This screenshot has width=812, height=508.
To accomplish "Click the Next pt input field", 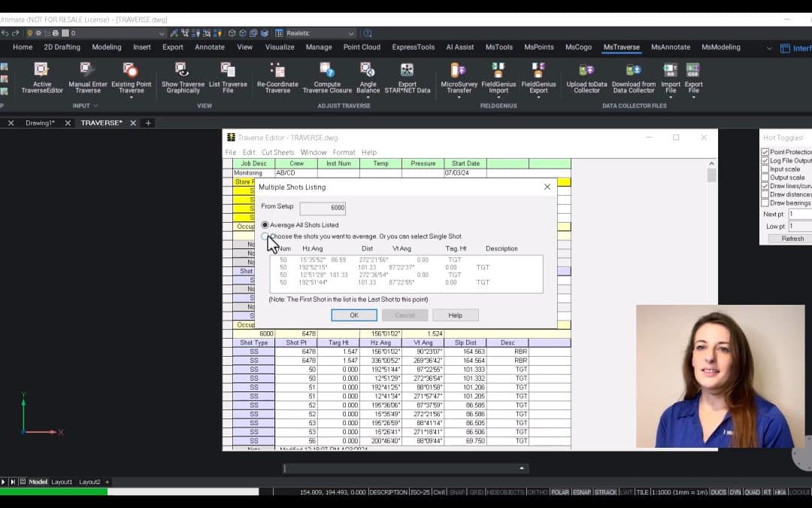I will pyautogui.click(x=799, y=214).
